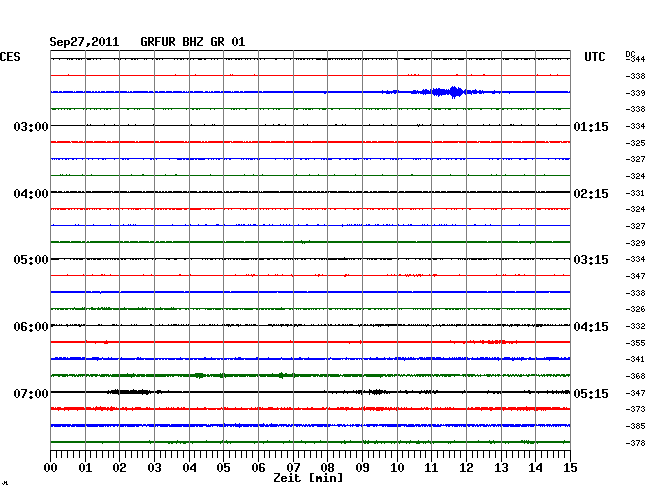Click minute 06 on the time axis
The image size is (650, 494).
258,468
